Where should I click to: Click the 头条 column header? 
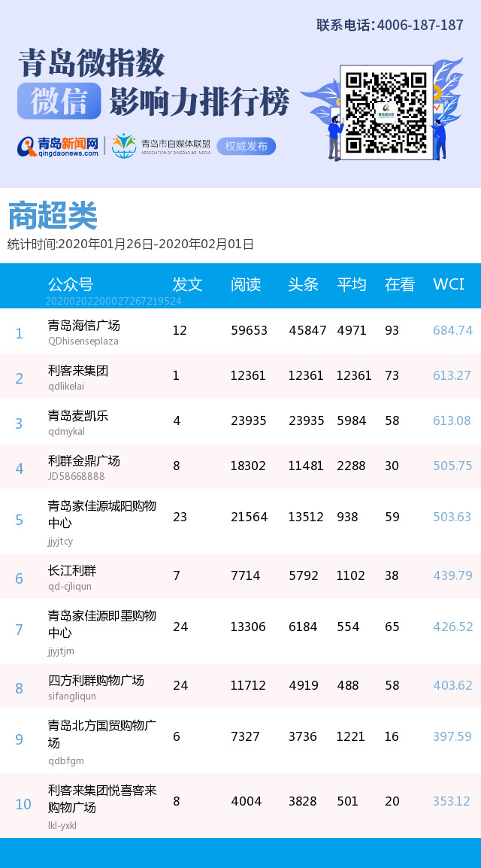(304, 284)
